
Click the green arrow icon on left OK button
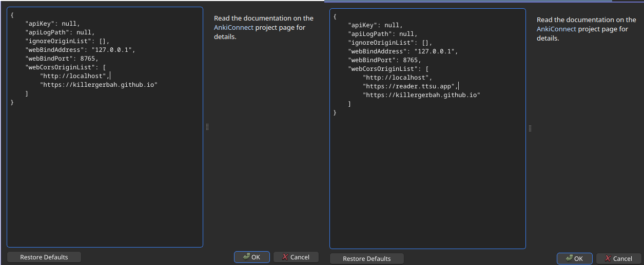click(x=246, y=257)
